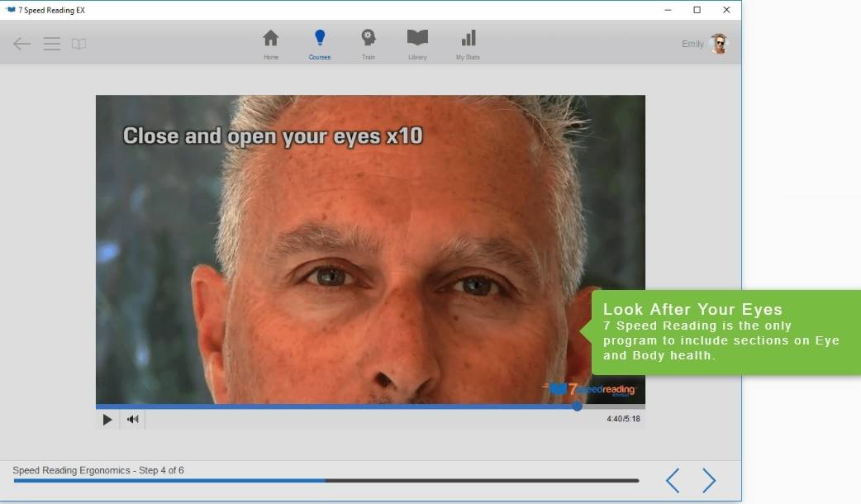Click the Emily username label
This screenshot has height=504, width=861.
pos(692,44)
